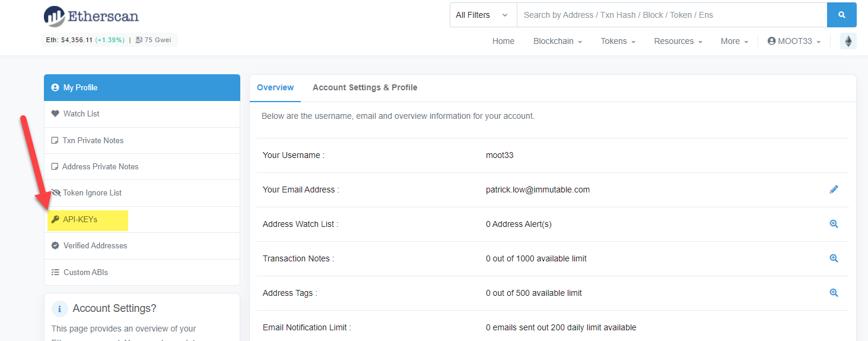Click the email patrick.low@immutable.com
The height and width of the screenshot is (341, 868).
(x=538, y=190)
